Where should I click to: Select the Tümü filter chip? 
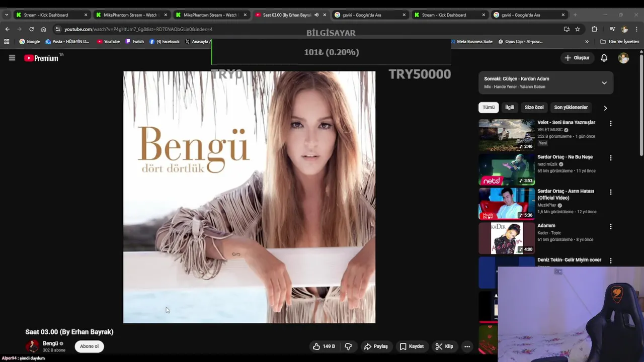(x=489, y=107)
